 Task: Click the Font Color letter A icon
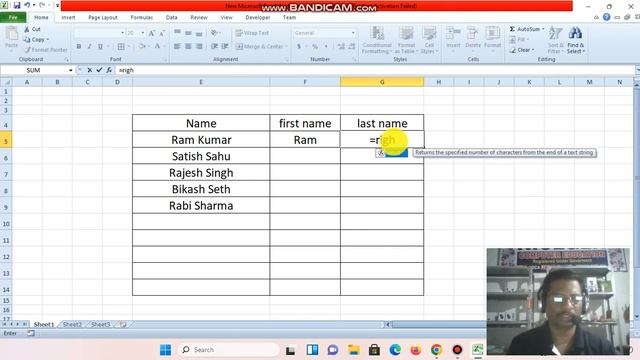(157, 46)
